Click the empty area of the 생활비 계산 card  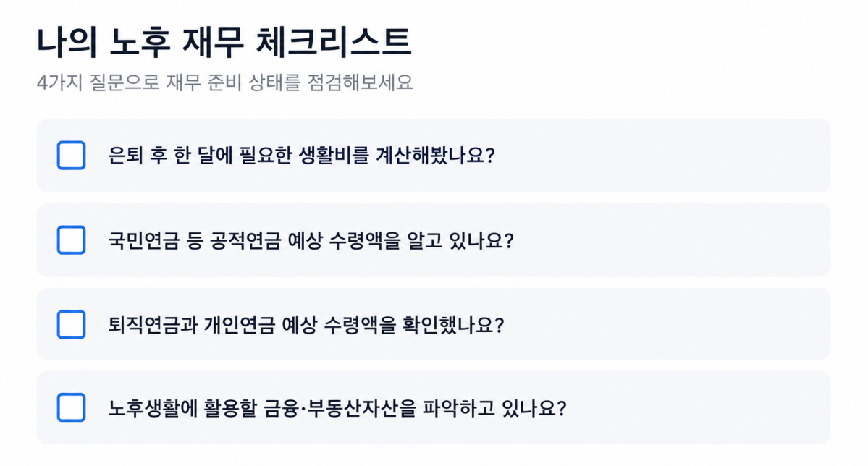(x=665, y=156)
